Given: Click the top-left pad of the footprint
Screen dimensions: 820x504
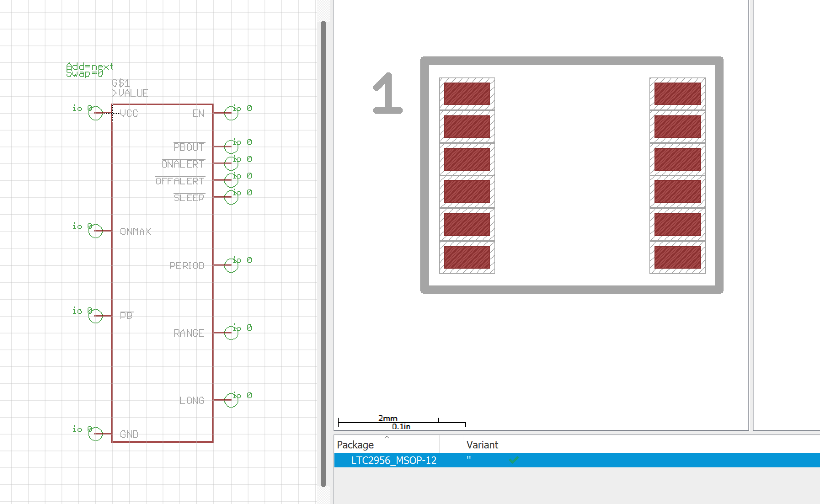Looking at the screenshot, I should pos(467,94).
